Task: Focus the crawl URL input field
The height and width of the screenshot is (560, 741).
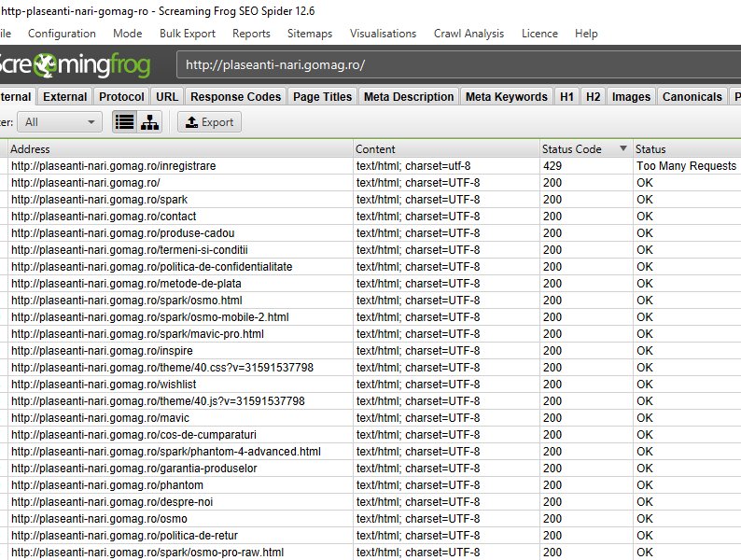Action: tap(458, 64)
